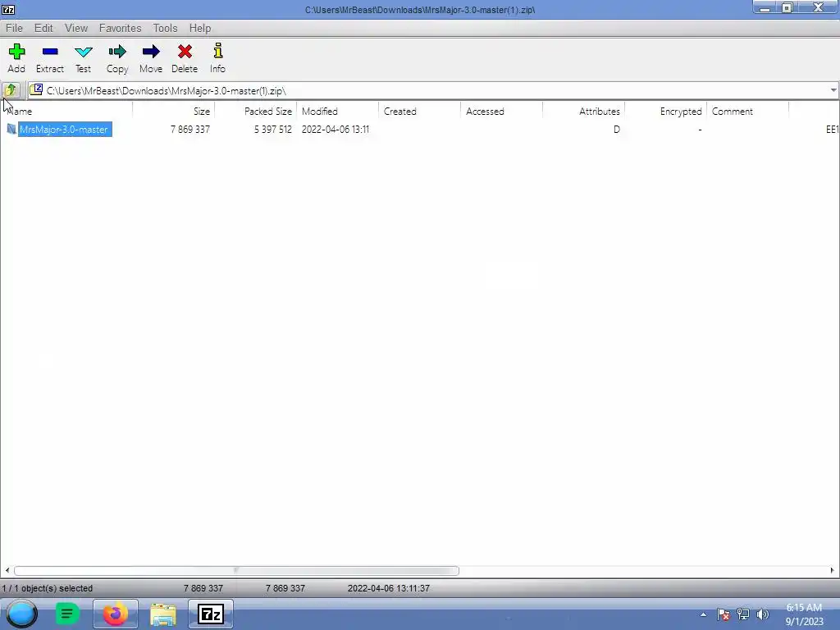Viewport: 840px width, 630px height.
Task: Click the 7z icon in the title bar
Action: coord(8,9)
